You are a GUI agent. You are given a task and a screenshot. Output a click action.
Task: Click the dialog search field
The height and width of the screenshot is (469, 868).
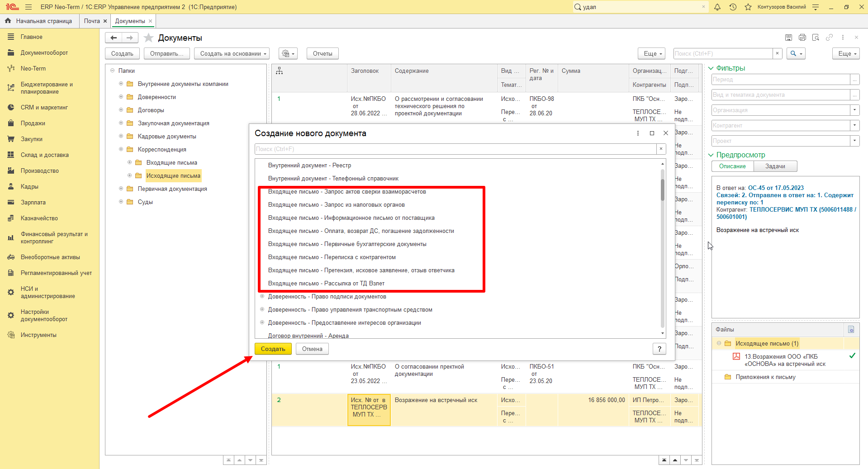tap(455, 149)
